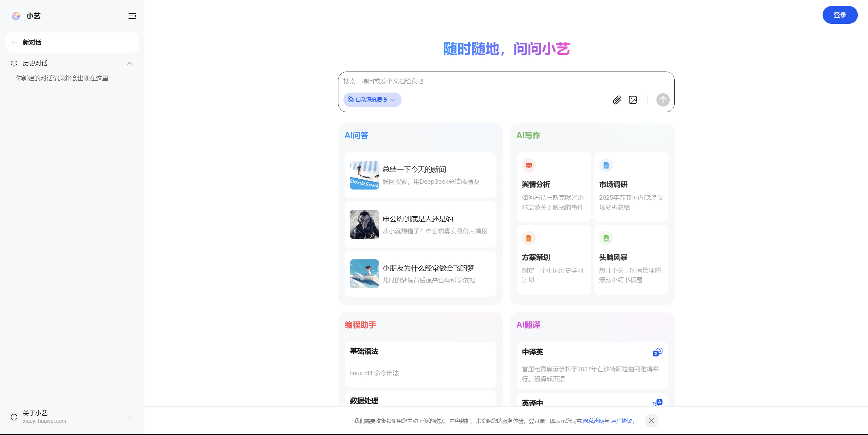Click 想几个关于时间管理的爆款小红书标题 description
The image size is (868, 435).
coord(630,275)
